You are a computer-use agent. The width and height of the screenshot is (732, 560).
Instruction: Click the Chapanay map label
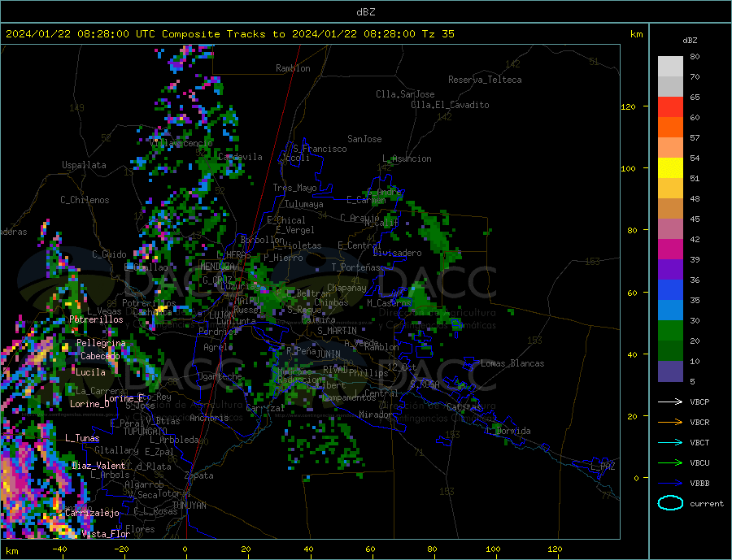(346, 288)
